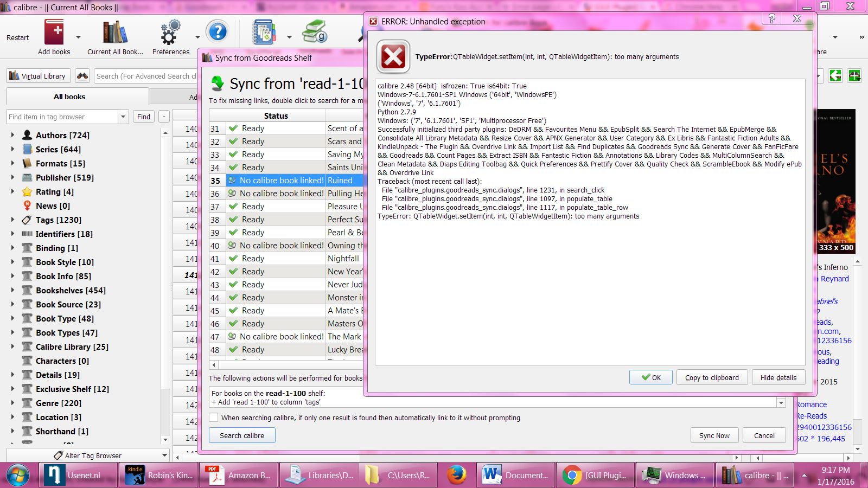Click Cancel in Sync dialog
This screenshot has height=488, width=868.
(764, 435)
